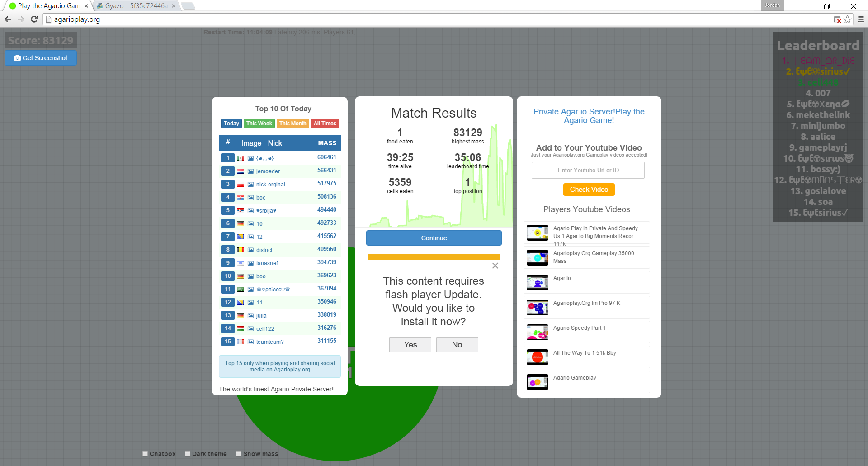
Task: Click the Enter Youtube Url or ID field
Action: pos(588,171)
